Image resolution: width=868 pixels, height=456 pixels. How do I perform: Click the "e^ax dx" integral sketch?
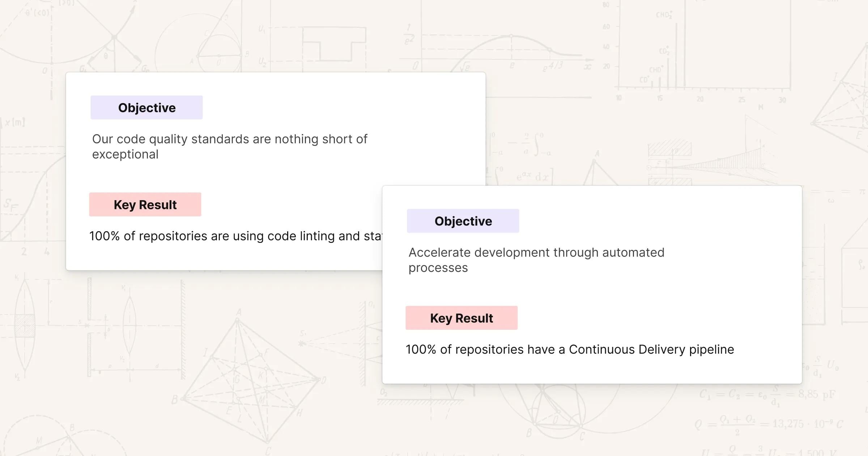[532, 177]
